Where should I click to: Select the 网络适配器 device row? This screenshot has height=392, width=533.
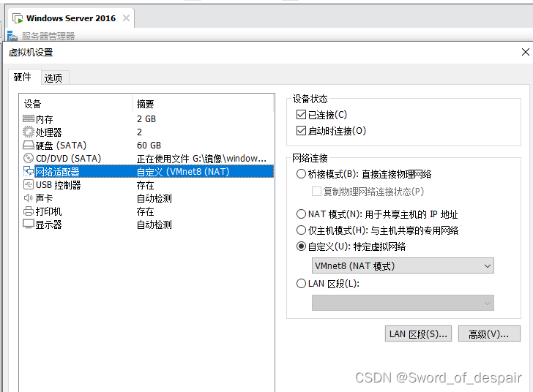click(148, 172)
